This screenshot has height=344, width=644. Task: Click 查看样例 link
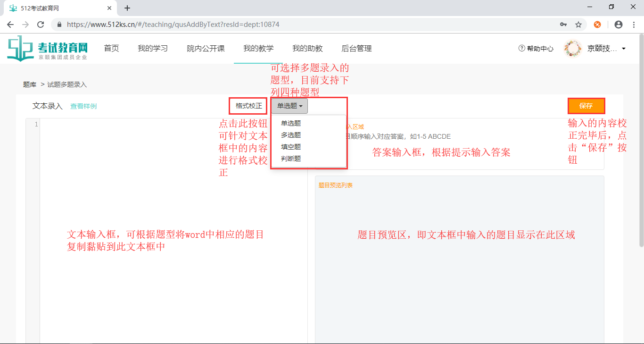pyautogui.click(x=83, y=106)
